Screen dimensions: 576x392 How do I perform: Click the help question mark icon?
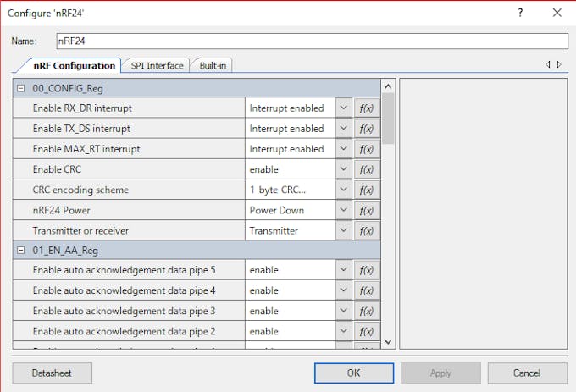520,13
